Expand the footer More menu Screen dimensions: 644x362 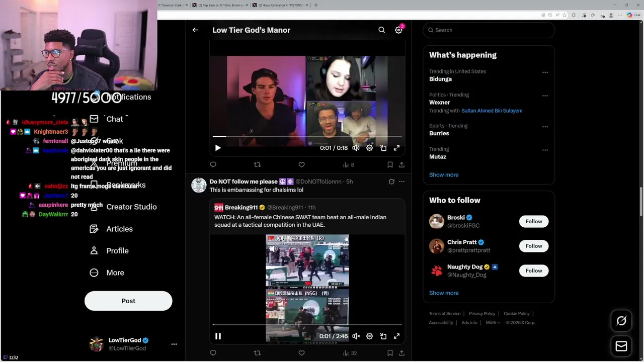coord(493,323)
